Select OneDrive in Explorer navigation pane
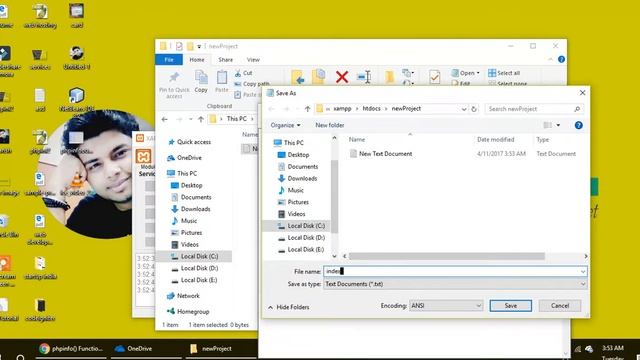The height and width of the screenshot is (360, 640). pyautogui.click(x=184, y=158)
